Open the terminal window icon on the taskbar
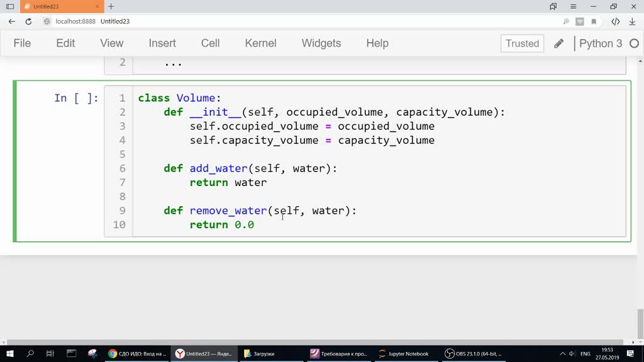Screen dimensions: 644x362 pyautogui.click(x=72, y=353)
